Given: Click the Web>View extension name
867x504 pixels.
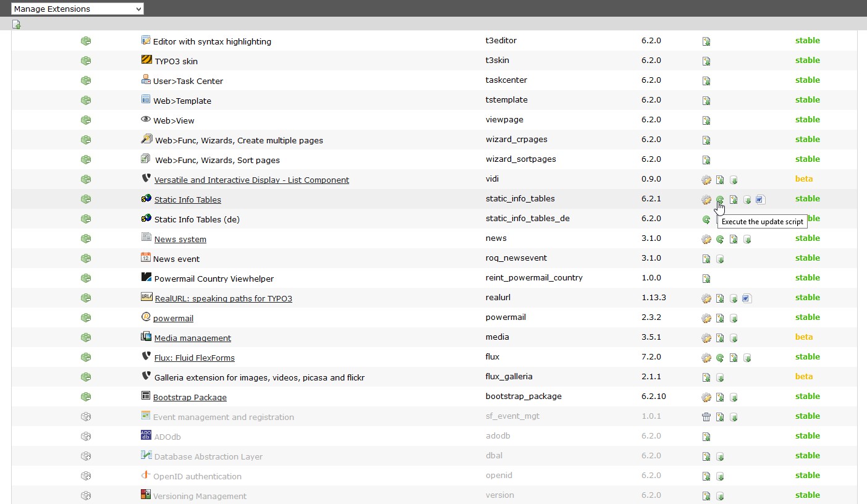Looking at the screenshot, I should coord(174,121).
